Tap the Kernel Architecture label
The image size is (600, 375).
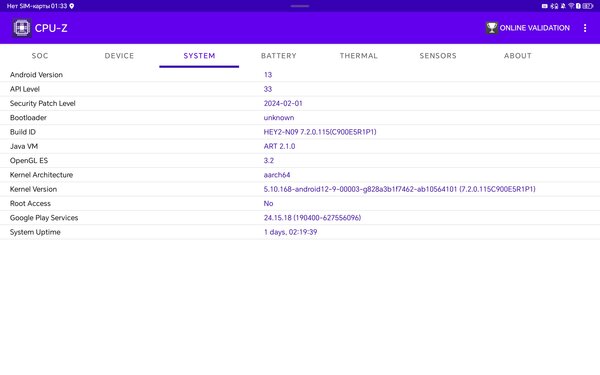41,175
